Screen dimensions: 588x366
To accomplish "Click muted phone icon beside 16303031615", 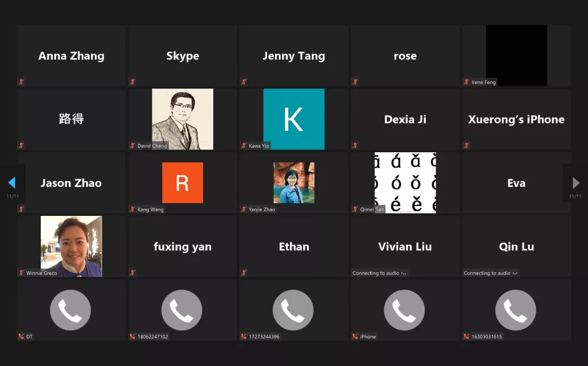I will pos(467,337).
